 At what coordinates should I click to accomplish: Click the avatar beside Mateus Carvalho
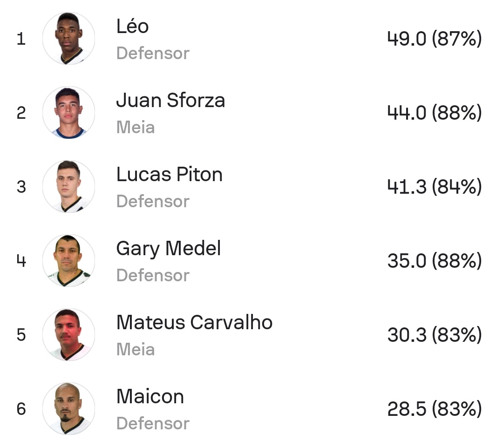click(68, 335)
